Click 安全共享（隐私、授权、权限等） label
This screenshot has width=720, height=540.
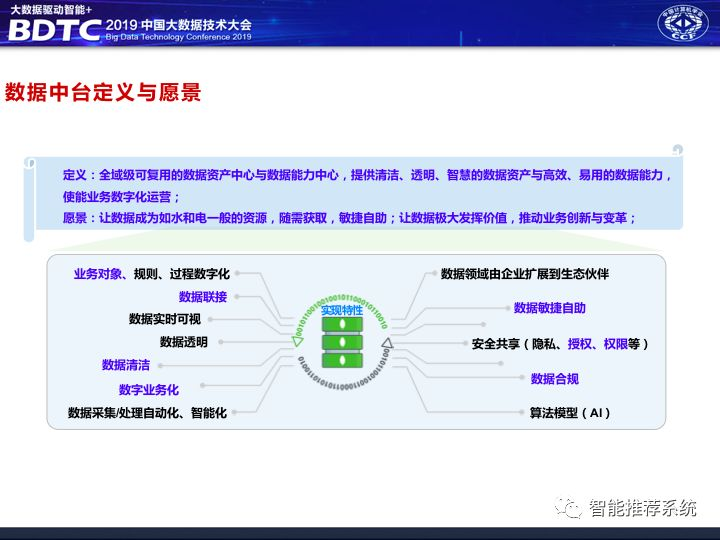[560, 344]
